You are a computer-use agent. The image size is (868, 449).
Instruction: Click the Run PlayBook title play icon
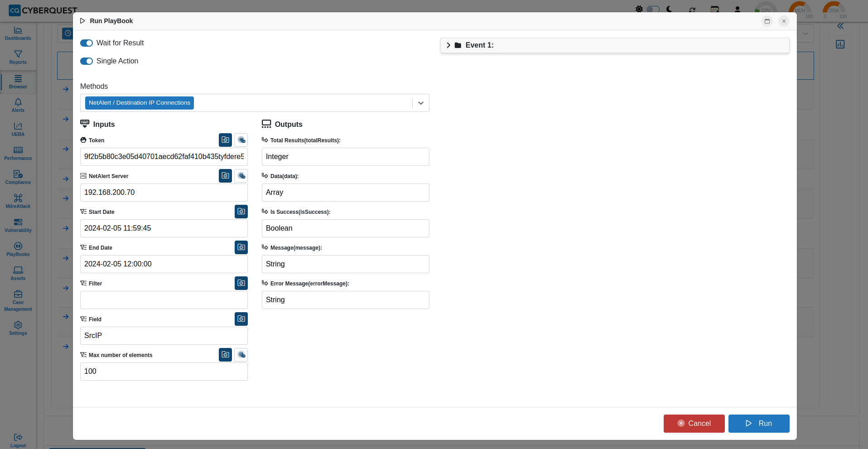click(x=82, y=21)
